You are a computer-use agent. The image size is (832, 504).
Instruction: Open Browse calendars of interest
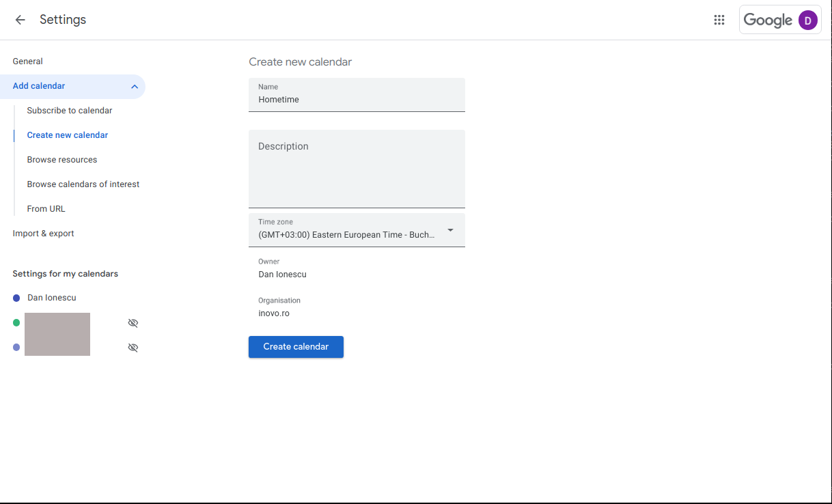(83, 184)
